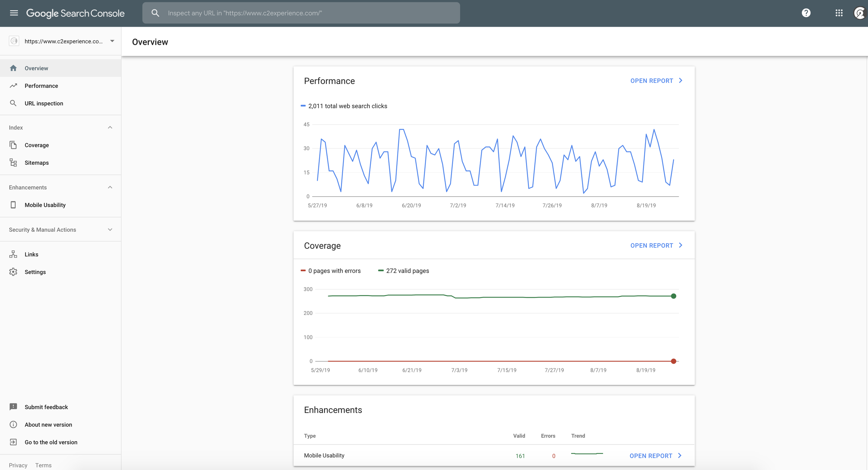Collapse the Enhancements sidebar section
This screenshot has width=868, height=470.
(110, 187)
